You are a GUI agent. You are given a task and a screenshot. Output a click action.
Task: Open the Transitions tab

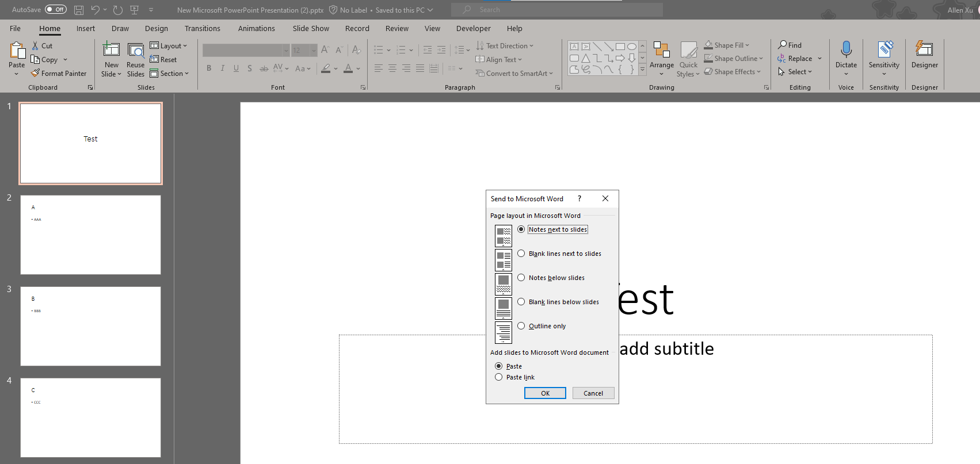[x=203, y=28]
